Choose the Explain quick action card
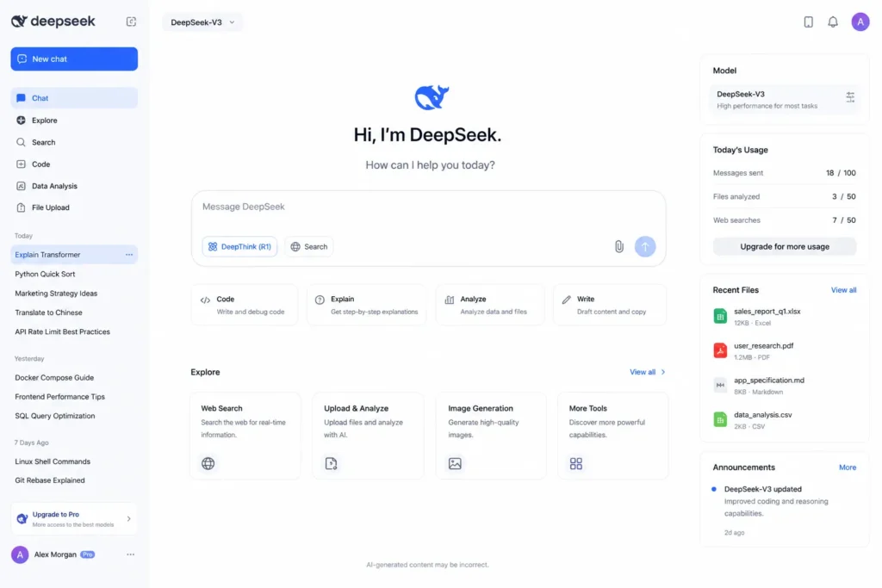Screen dimensions: 882x588 click(x=367, y=305)
